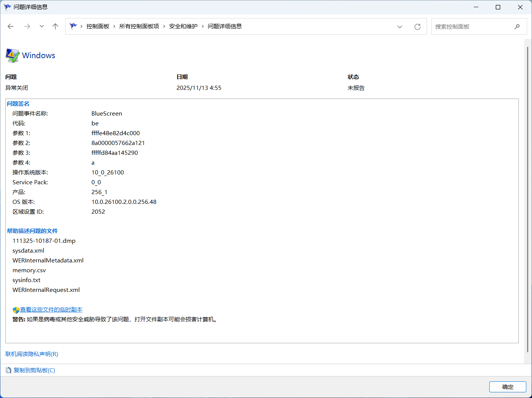The width and height of the screenshot is (532, 398).
Task: Open 查看这些文件的临时副本 link
Action: [51, 310]
